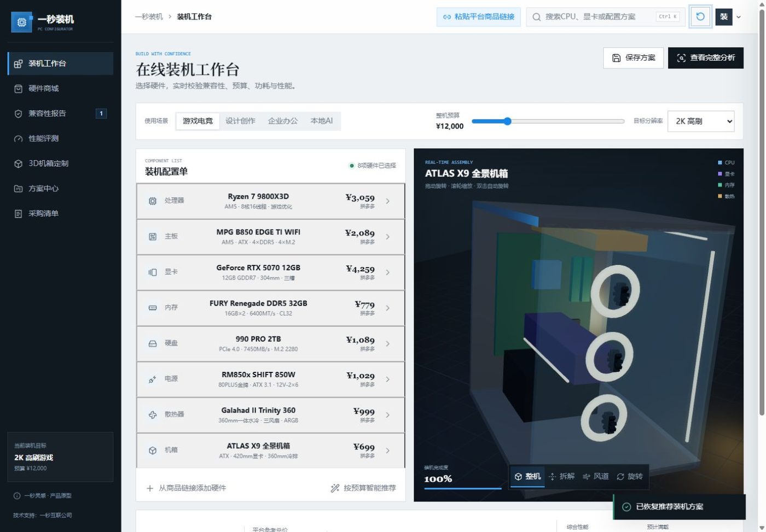Click the green 内存 legend swatch

(719, 185)
